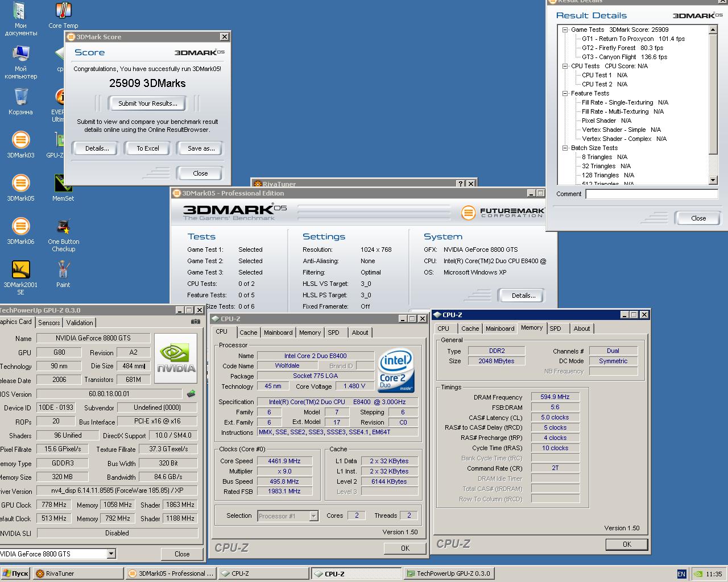Click the 25909 3DMarks score text
728x582 pixels.
(x=147, y=83)
